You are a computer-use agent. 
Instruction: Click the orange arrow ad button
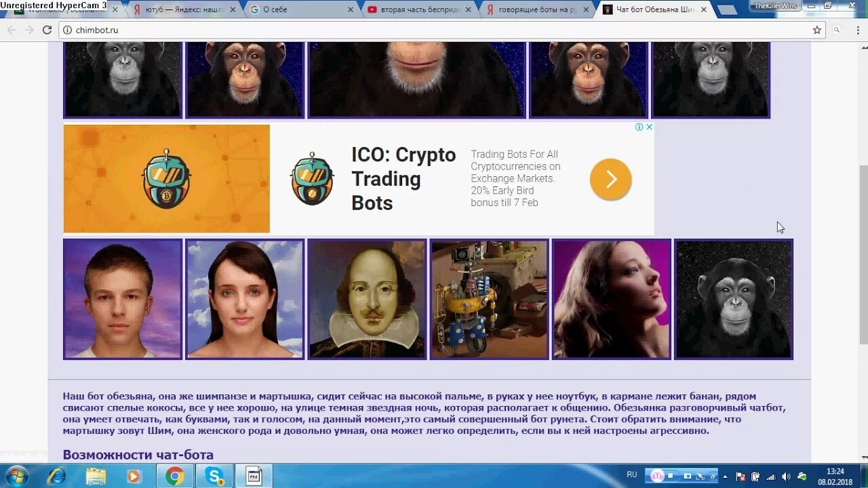[x=610, y=179]
